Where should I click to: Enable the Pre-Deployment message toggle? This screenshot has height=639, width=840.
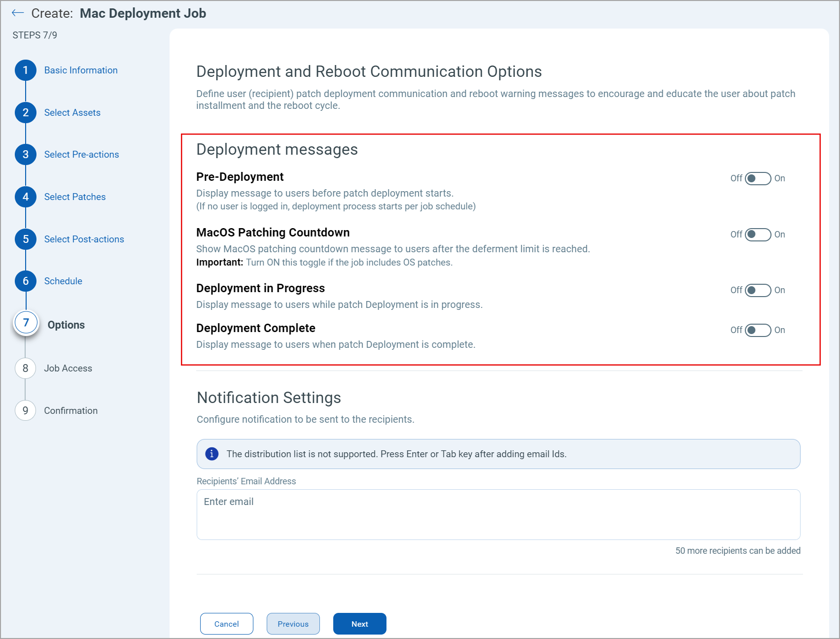[758, 178]
